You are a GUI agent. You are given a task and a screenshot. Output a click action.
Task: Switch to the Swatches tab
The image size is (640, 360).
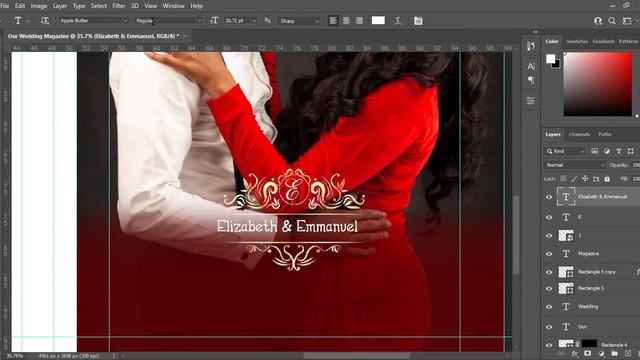(577, 42)
